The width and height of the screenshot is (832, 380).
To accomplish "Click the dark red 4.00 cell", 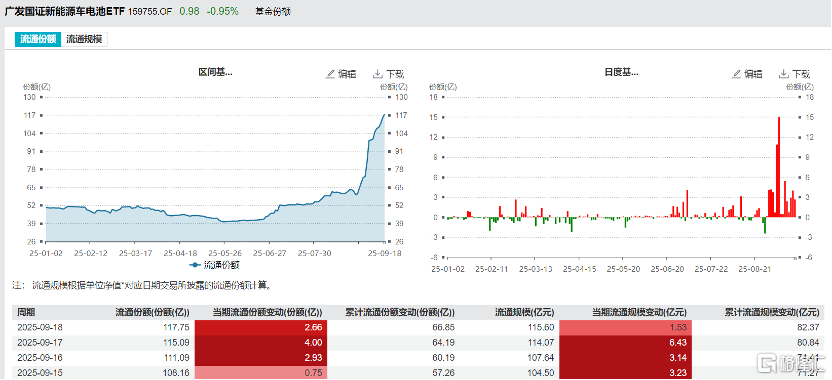I will (261, 342).
